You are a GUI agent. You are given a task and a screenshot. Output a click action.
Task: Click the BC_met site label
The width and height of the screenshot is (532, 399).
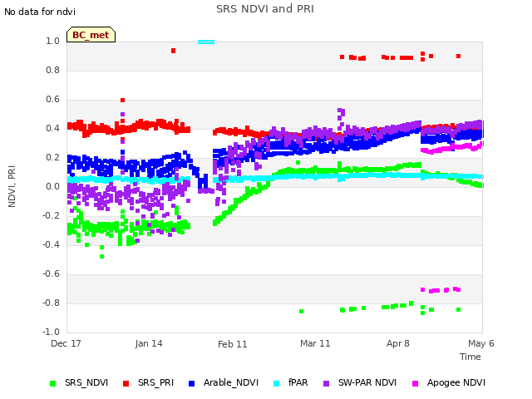[x=91, y=35]
